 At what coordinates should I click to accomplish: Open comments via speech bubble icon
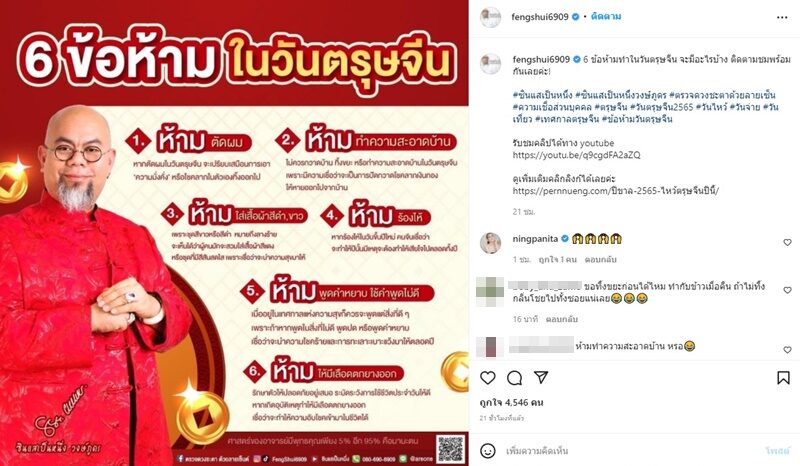tap(514, 378)
